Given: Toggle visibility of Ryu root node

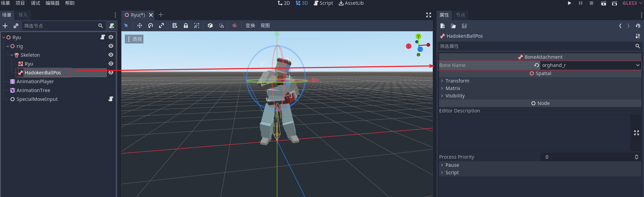Looking at the screenshot, I should (x=111, y=37).
